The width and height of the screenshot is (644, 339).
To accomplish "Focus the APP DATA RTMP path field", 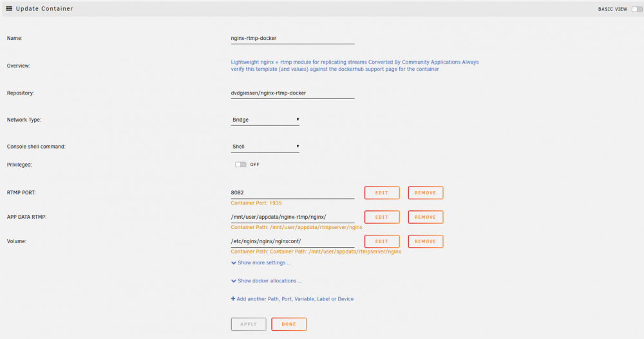I will 292,217.
